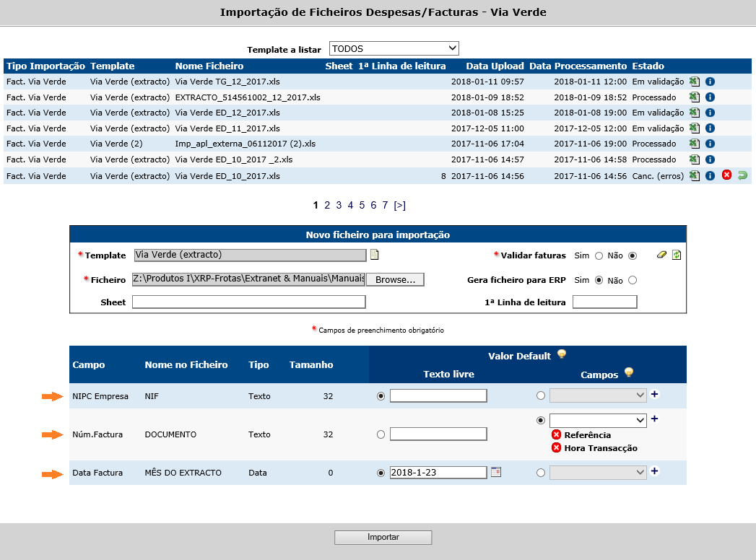This screenshot has width=756, height=560.
Task: Click the lightbulb hint next to Valor Default
Action: (562, 354)
